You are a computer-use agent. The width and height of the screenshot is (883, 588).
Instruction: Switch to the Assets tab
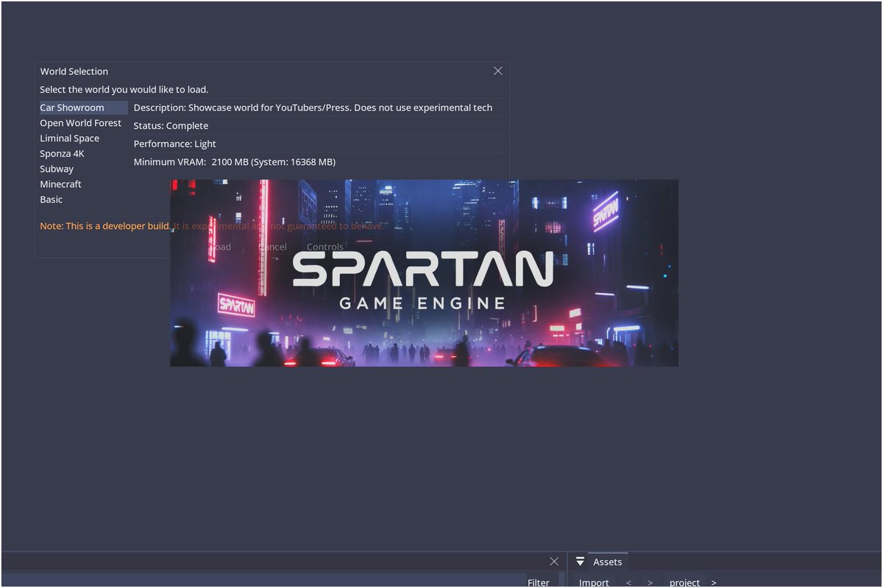tap(607, 562)
